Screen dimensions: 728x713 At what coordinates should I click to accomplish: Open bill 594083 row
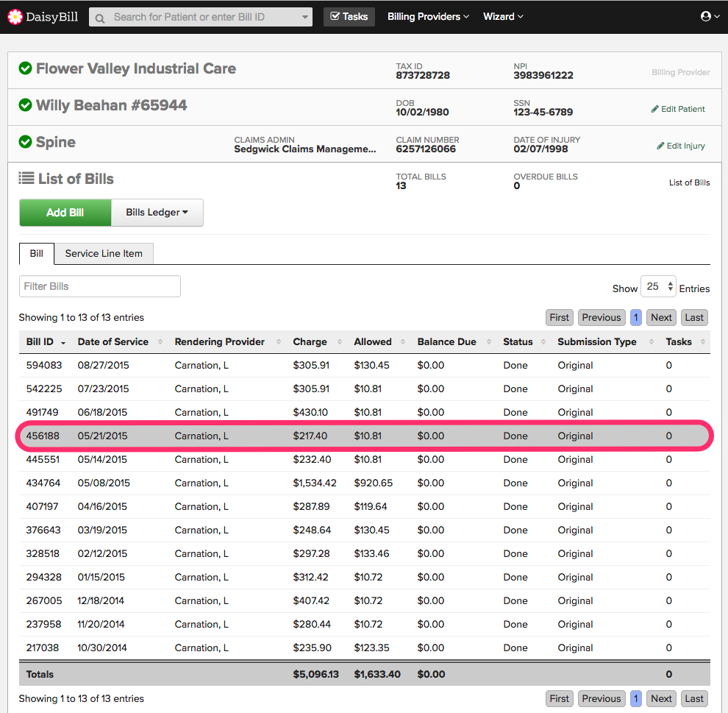365,366
